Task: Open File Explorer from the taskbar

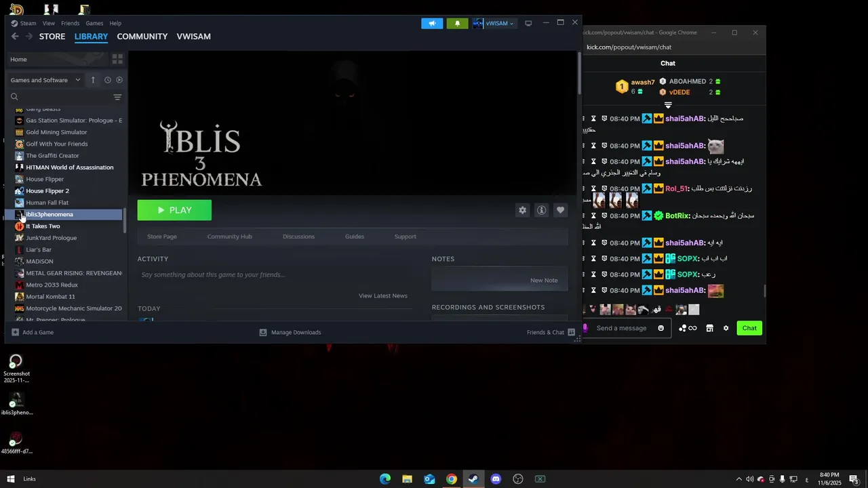Action: (407, 479)
